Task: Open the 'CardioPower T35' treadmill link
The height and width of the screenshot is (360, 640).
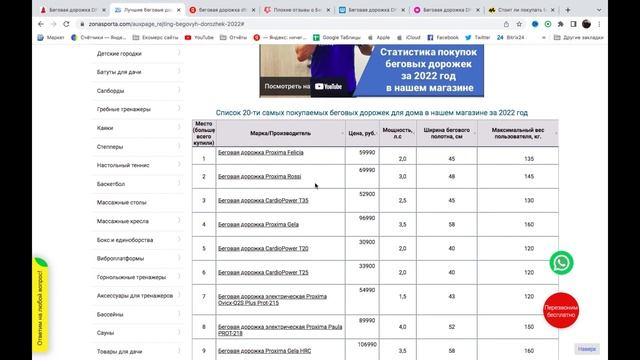Action: (263, 200)
